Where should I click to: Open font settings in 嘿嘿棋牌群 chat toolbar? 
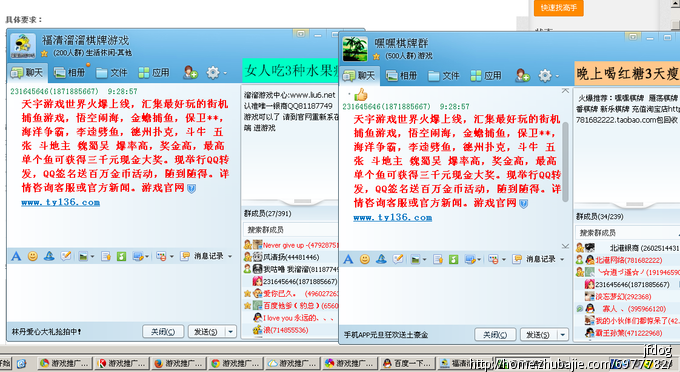pyautogui.click(x=348, y=259)
